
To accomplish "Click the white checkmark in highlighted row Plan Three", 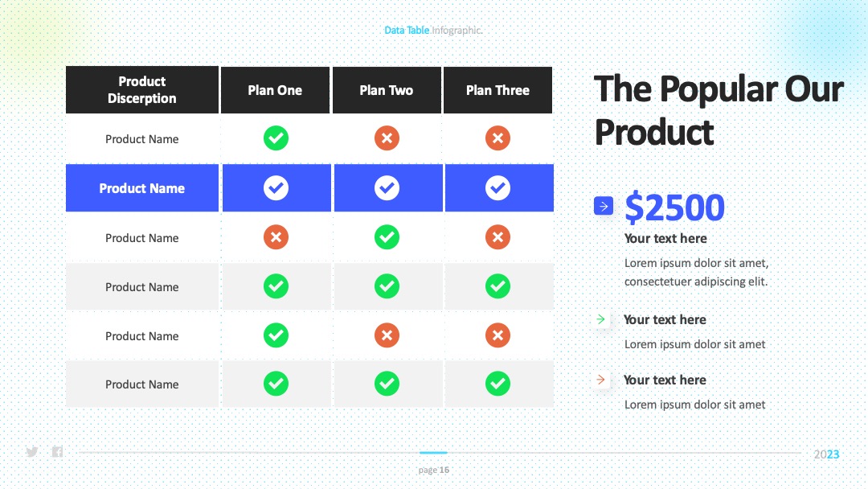I will [497, 187].
